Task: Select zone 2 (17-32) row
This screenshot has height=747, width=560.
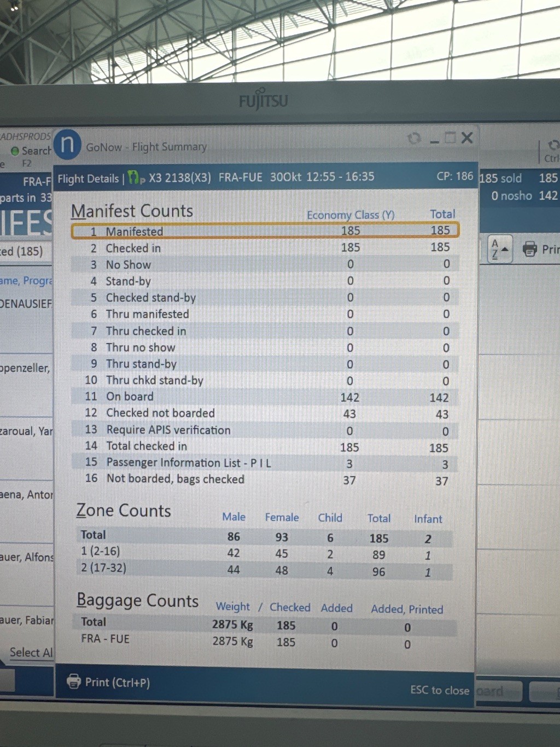Action: coord(265,569)
